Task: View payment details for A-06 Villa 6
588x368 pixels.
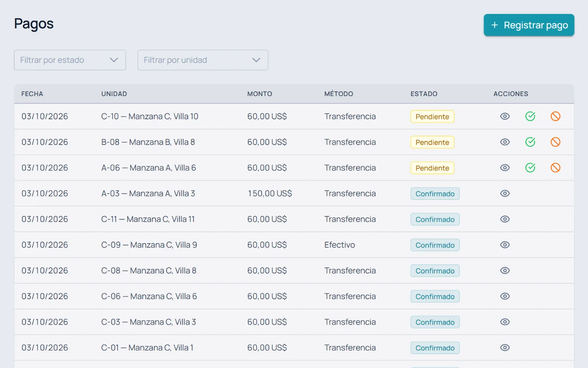Action: pos(505,168)
